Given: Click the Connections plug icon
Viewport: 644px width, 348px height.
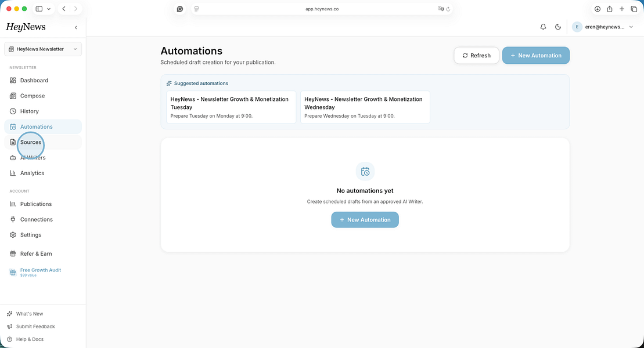Looking at the screenshot, I should pos(13,220).
